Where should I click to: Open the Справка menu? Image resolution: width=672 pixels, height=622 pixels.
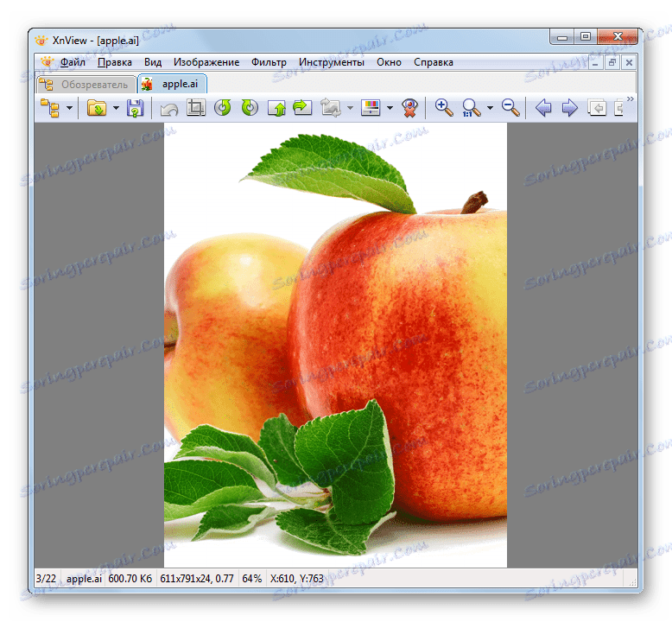click(434, 62)
